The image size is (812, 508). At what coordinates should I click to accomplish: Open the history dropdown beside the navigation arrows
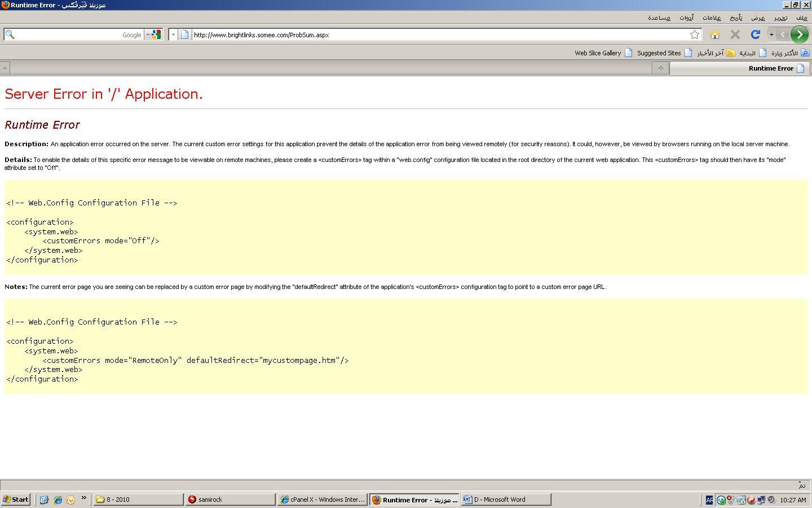click(x=771, y=34)
